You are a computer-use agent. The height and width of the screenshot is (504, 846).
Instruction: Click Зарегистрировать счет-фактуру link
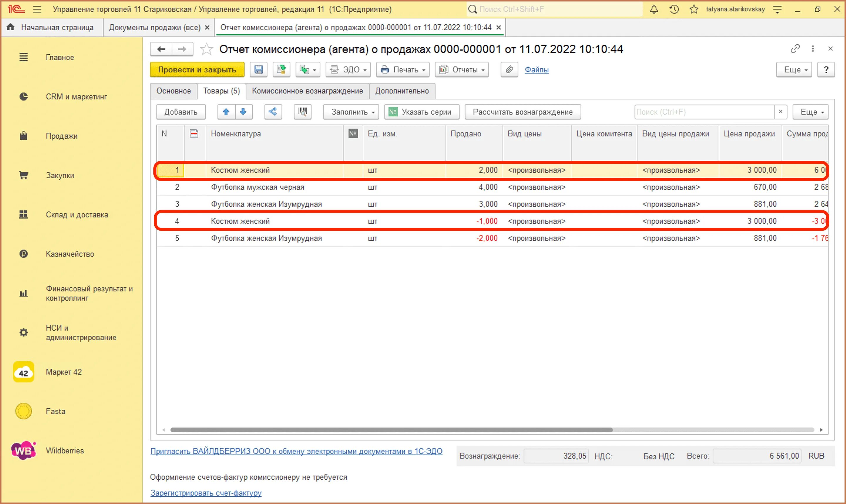[x=206, y=493]
